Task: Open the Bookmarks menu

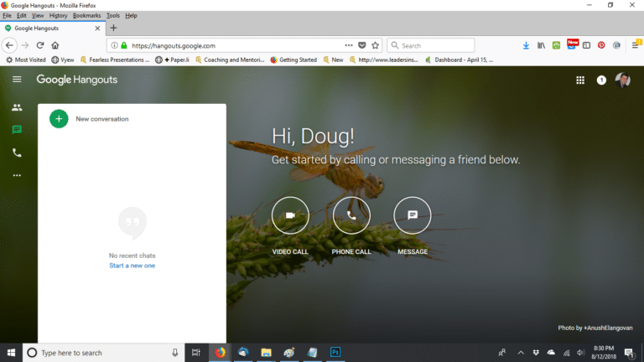Action: (x=86, y=16)
